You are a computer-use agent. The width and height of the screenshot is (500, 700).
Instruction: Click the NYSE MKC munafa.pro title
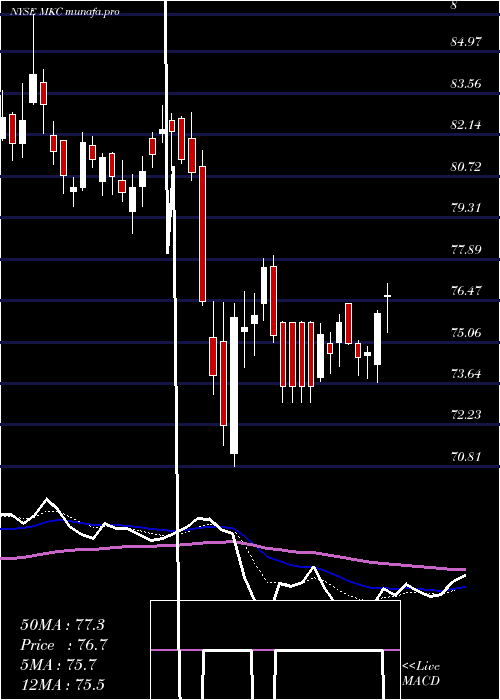(x=66, y=12)
